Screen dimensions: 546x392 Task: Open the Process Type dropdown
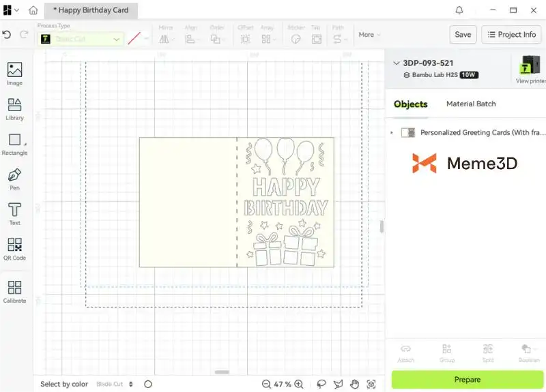tap(81, 39)
